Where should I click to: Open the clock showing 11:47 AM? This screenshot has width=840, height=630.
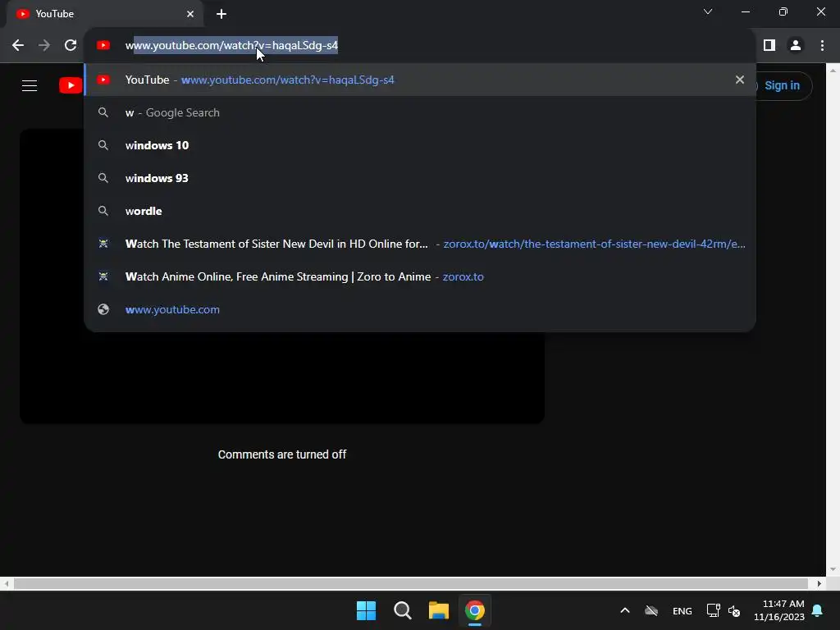pyautogui.click(x=779, y=610)
